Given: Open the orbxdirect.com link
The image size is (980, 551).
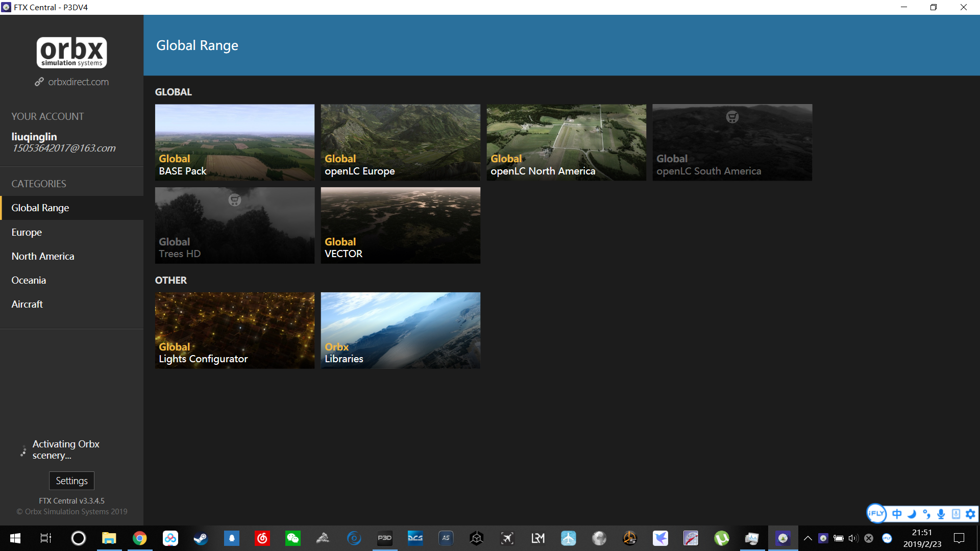Looking at the screenshot, I should (71, 82).
